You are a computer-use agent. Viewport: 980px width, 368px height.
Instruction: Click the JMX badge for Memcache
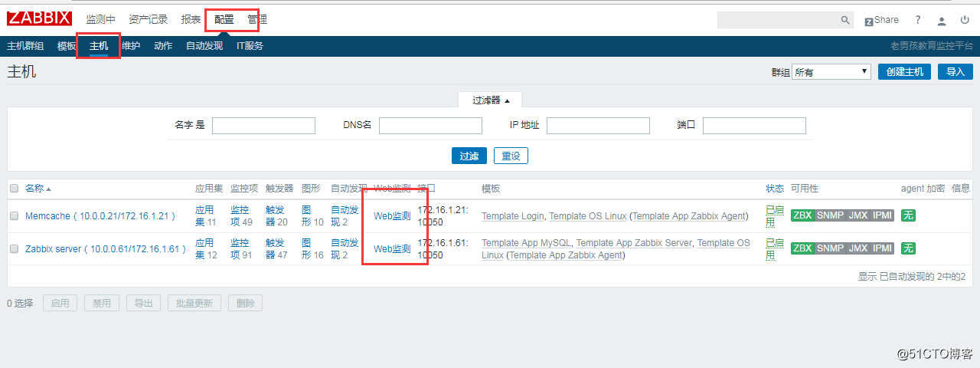point(857,215)
